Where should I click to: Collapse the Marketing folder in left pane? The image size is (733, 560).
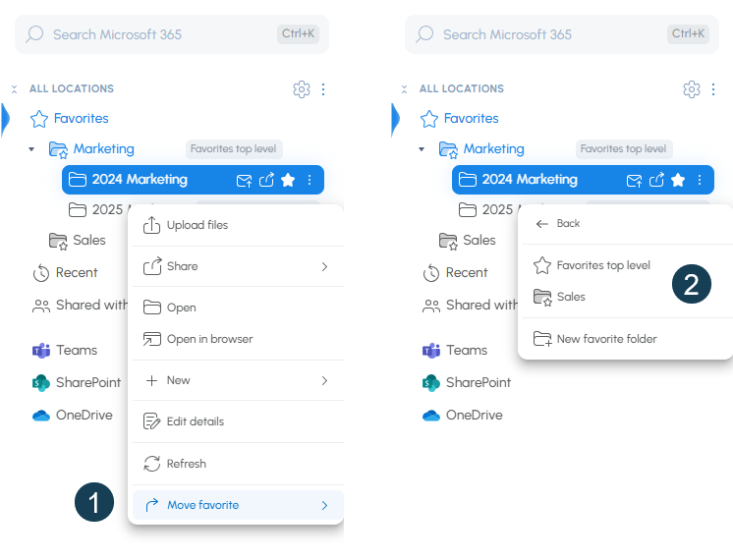point(31,149)
